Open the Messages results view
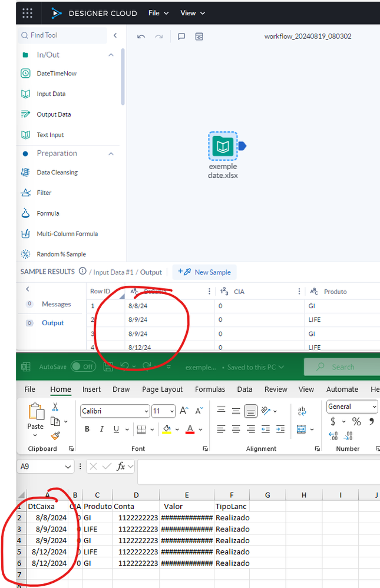Viewport: 380px width, 588px height. (57, 304)
